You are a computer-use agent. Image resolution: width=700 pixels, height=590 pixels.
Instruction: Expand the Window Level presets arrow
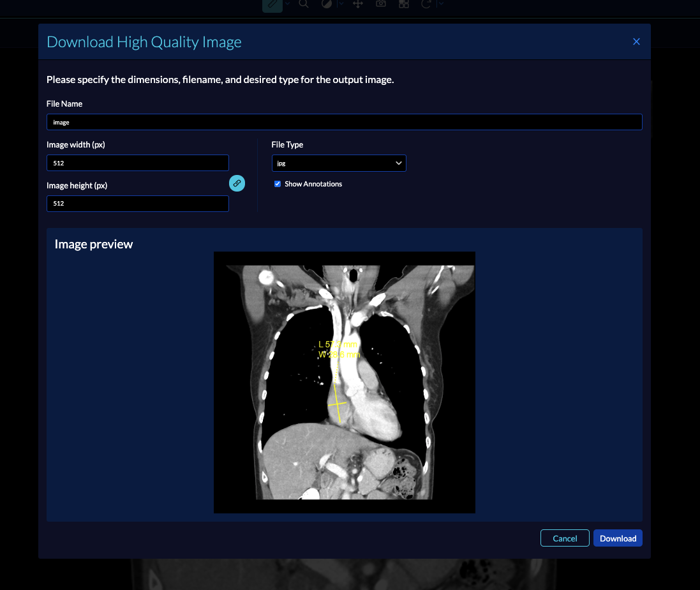pos(341,4)
